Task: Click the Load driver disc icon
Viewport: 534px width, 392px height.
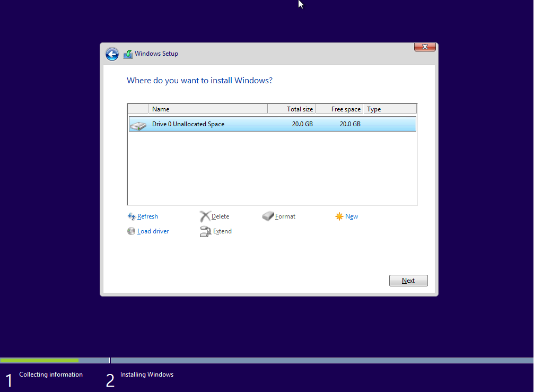Action: 131,231
